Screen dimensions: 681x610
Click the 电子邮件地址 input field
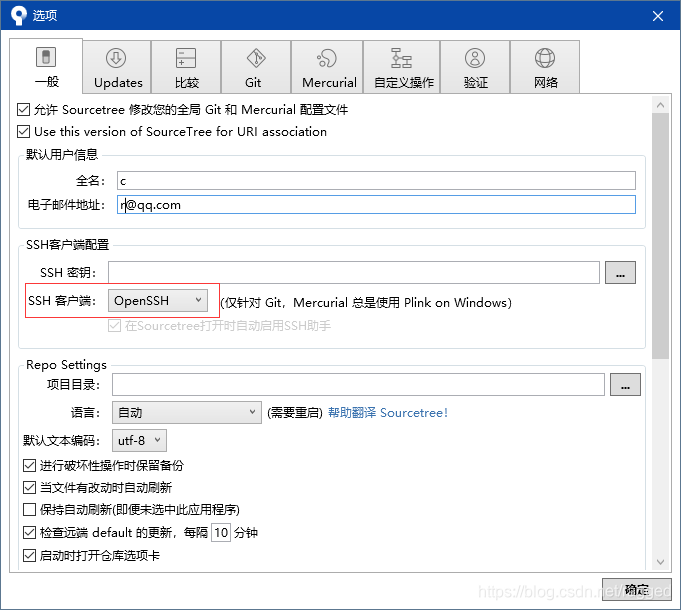point(376,204)
